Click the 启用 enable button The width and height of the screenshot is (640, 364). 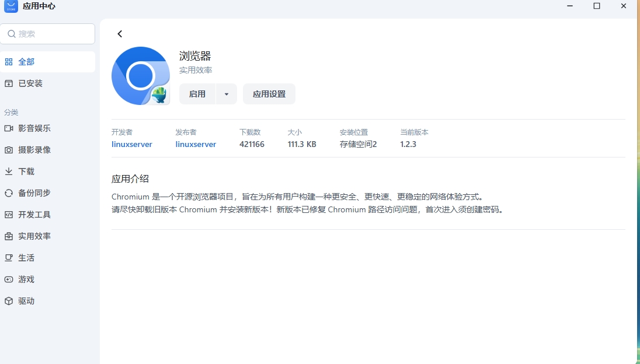point(197,94)
